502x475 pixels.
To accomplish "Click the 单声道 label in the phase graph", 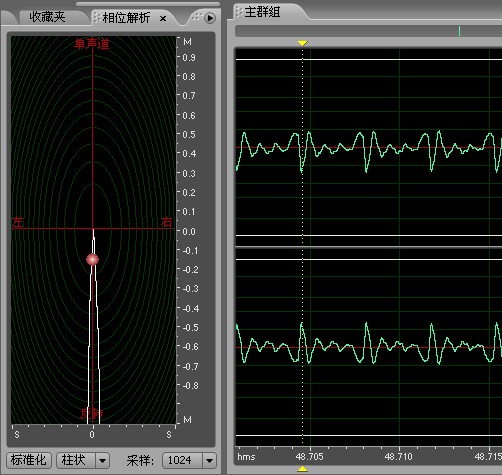I will tap(92, 44).
